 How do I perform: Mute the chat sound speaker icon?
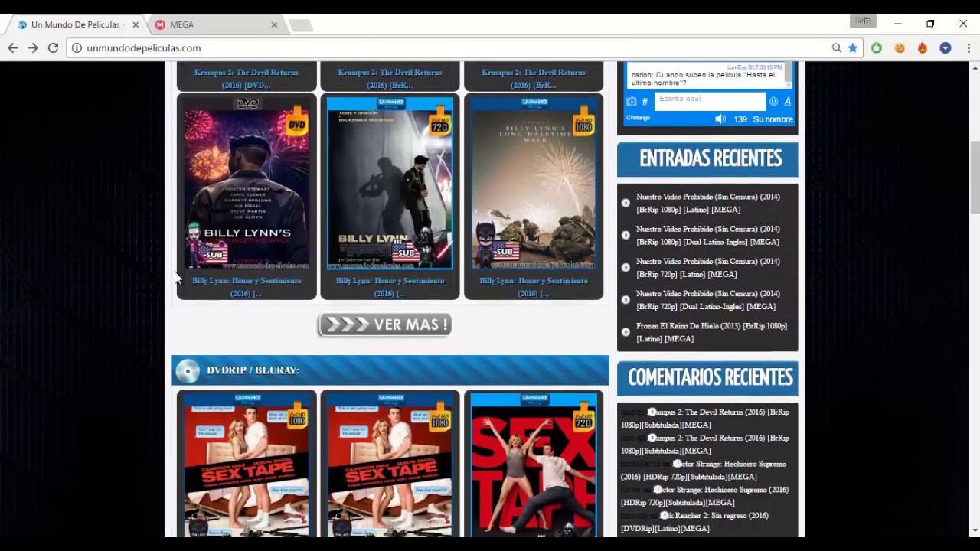coord(720,119)
